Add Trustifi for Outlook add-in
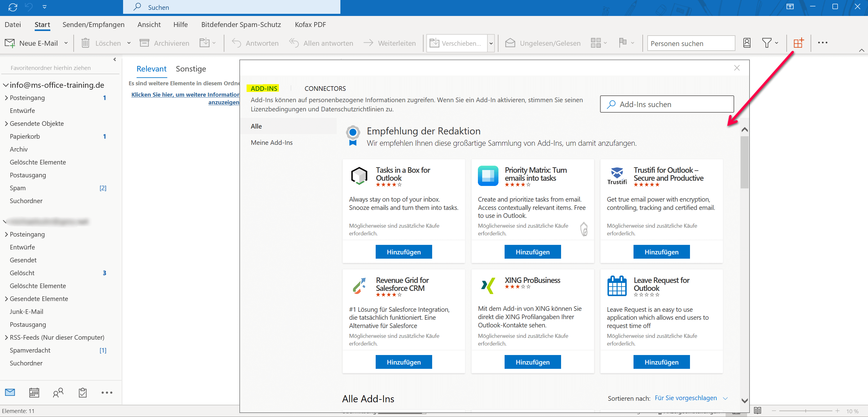 pyautogui.click(x=661, y=252)
